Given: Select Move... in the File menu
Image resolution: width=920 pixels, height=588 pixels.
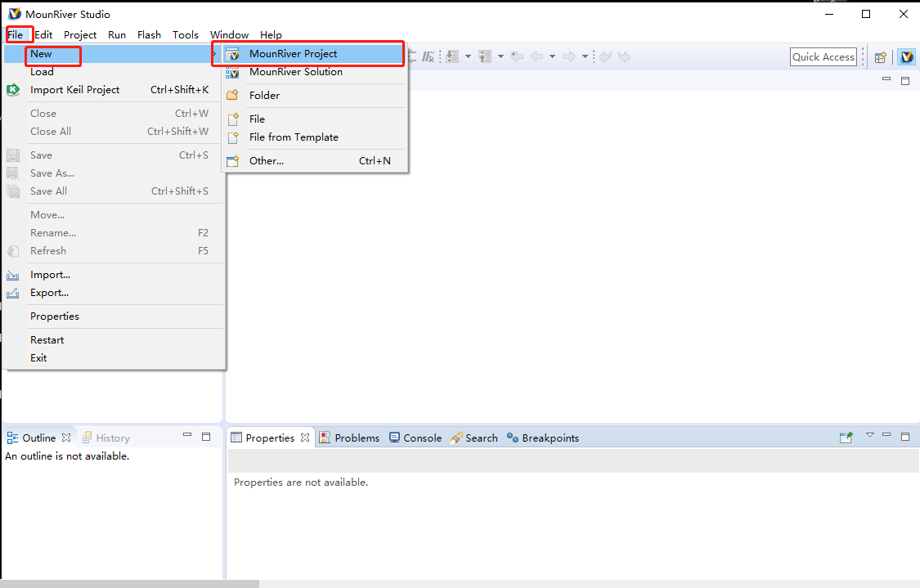Looking at the screenshot, I should click(x=114, y=215).
